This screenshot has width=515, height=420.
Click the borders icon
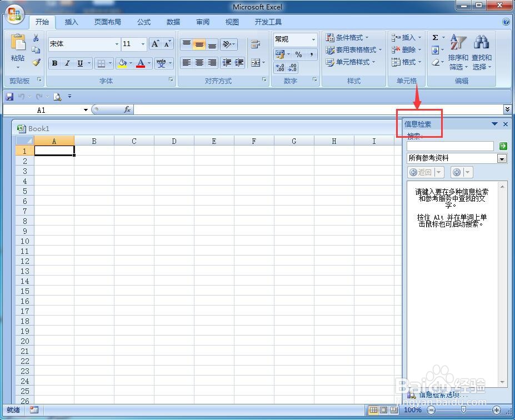click(x=102, y=63)
